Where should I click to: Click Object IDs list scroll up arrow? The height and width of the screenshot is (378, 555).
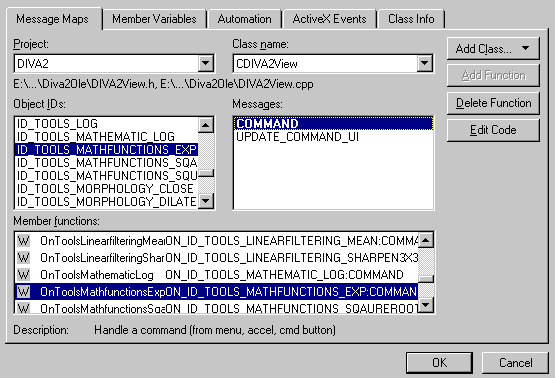(x=206, y=125)
